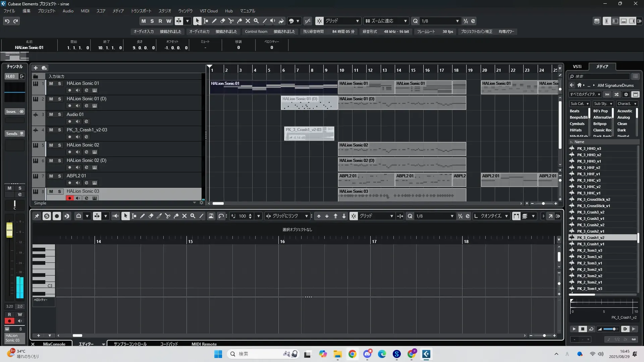Expand the Sub Cat. filter dropdown

(580, 104)
